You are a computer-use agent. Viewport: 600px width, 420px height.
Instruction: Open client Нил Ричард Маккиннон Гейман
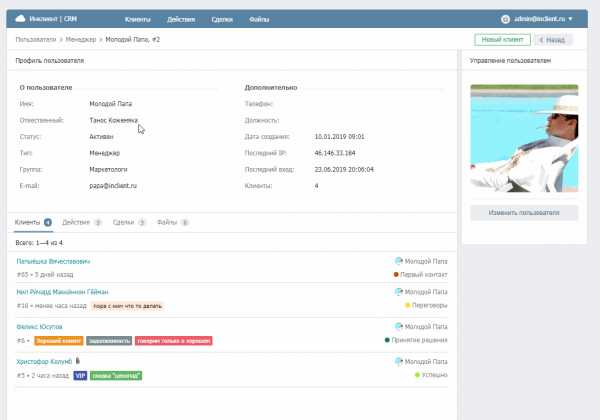click(x=62, y=292)
